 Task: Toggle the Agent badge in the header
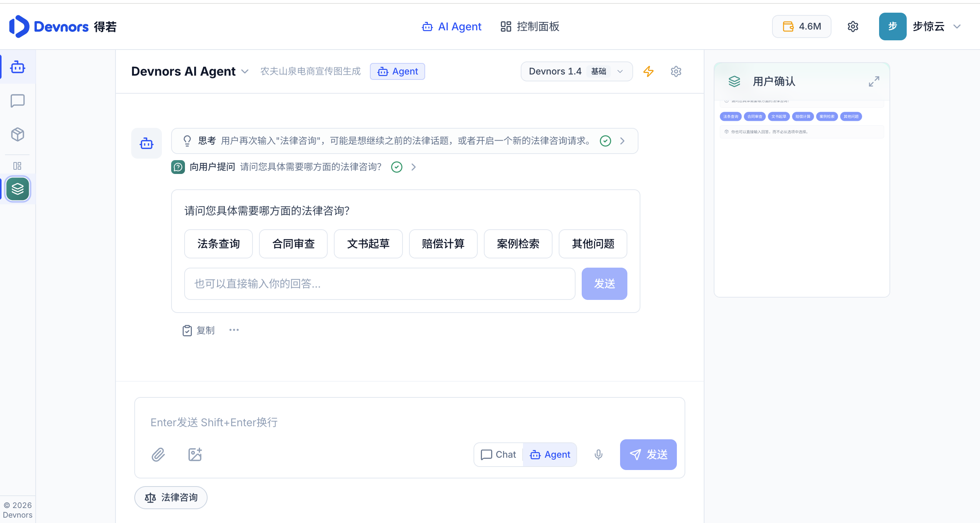pyautogui.click(x=398, y=71)
